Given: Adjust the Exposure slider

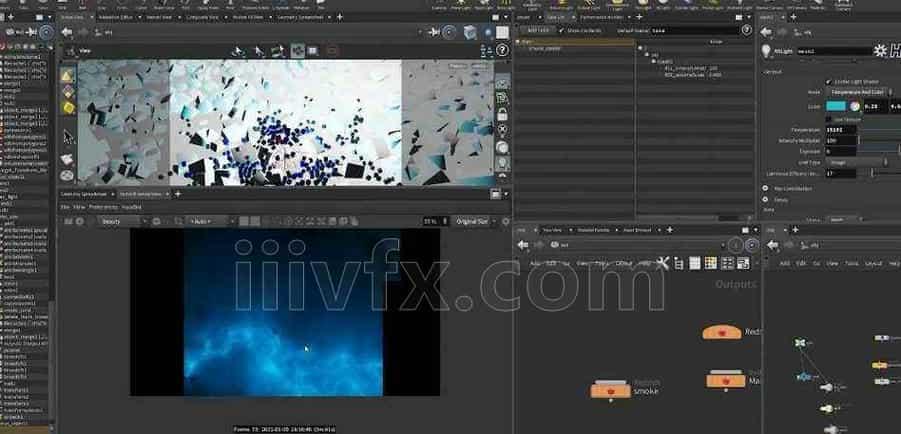Looking at the screenshot, I should tap(879, 151).
